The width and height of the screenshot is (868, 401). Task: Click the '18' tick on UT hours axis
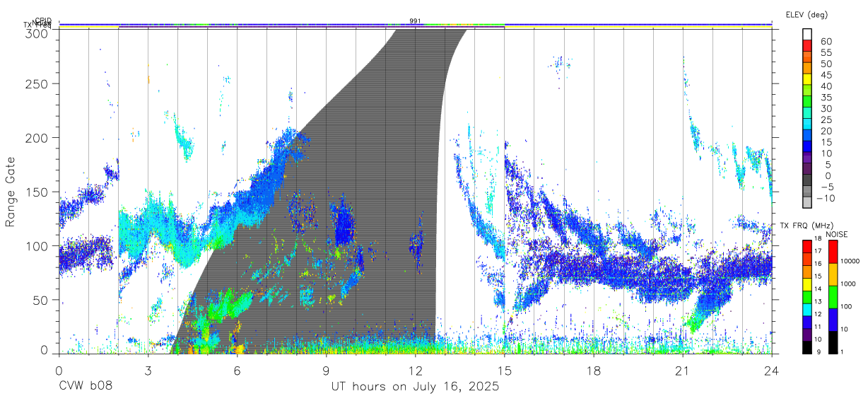click(594, 371)
